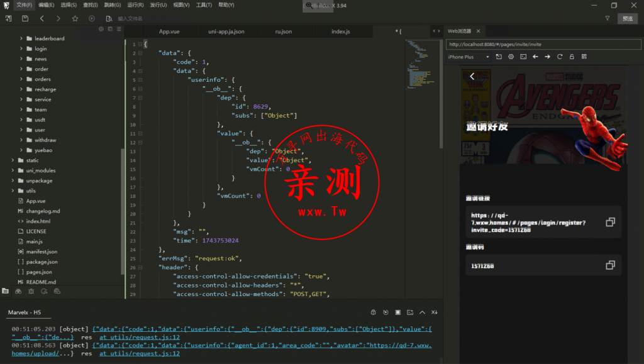Expand the uni_modules folder
The width and height of the screenshot is (644, 364).
point(13,170)
